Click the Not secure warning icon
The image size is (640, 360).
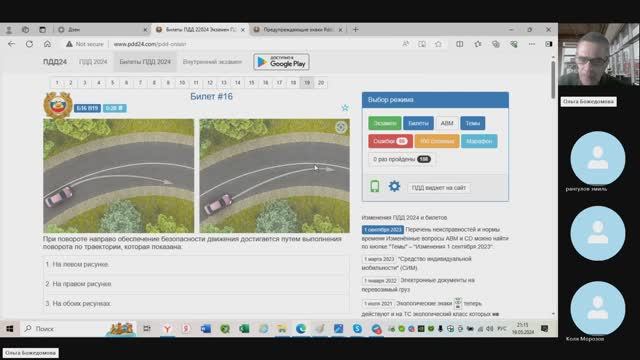point(69,44)
